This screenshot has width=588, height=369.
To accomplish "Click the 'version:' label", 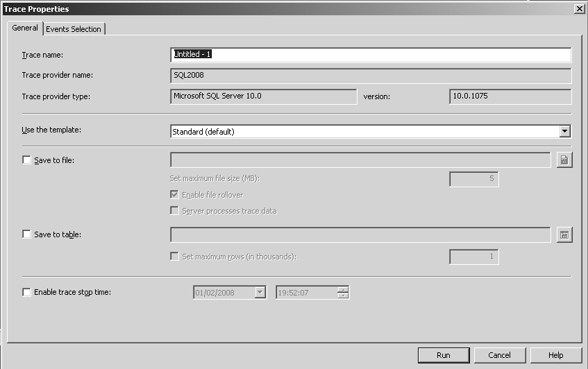I will 376,96.
